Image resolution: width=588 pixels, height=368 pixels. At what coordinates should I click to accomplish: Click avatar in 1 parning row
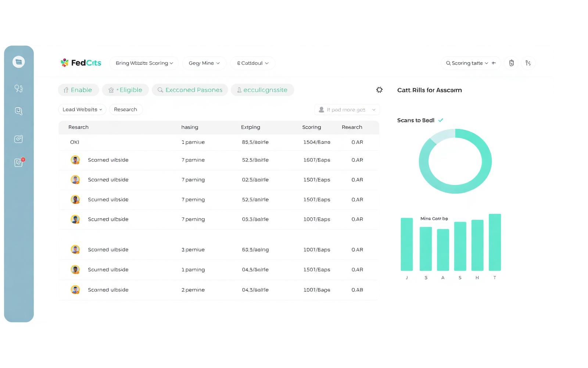pyautogui.click(x=75, y=270)
